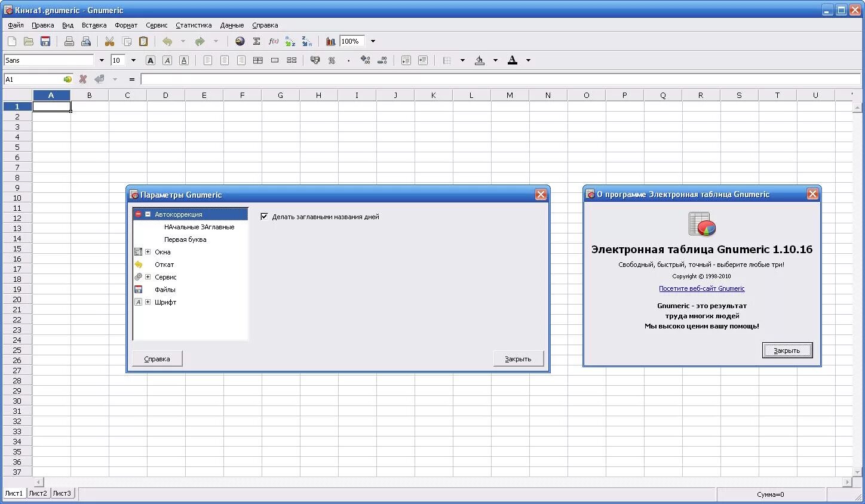Expand the Сервис tree node in preferences
865x504 pixels.
pos(148,277)
